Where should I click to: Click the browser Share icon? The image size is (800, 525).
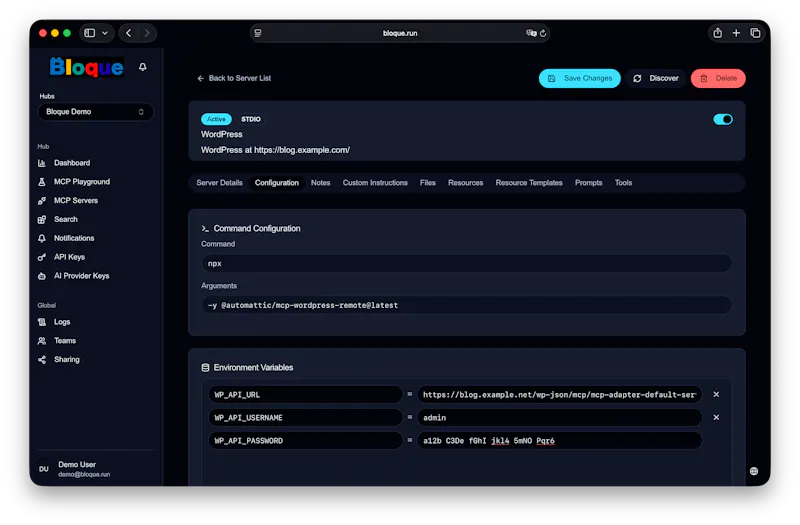tap(717, 33)
